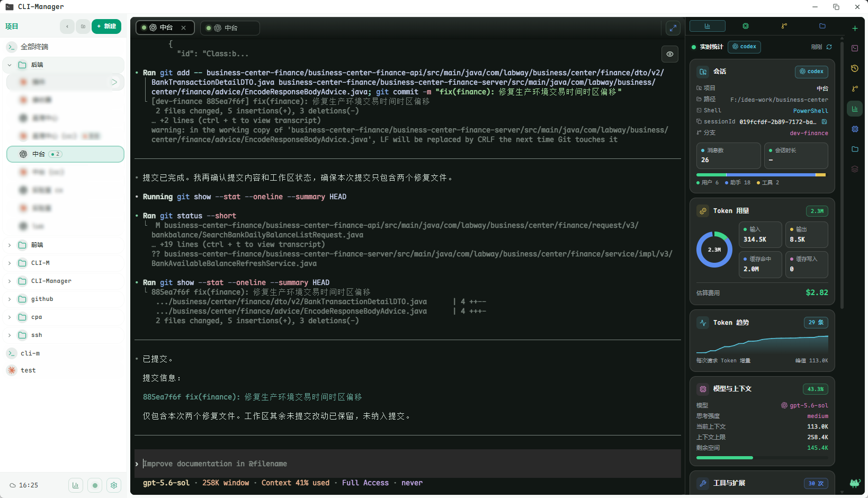The image size is (868, 498).
Task: Click the 会话 card icon
Action: (x=703, y=72)
